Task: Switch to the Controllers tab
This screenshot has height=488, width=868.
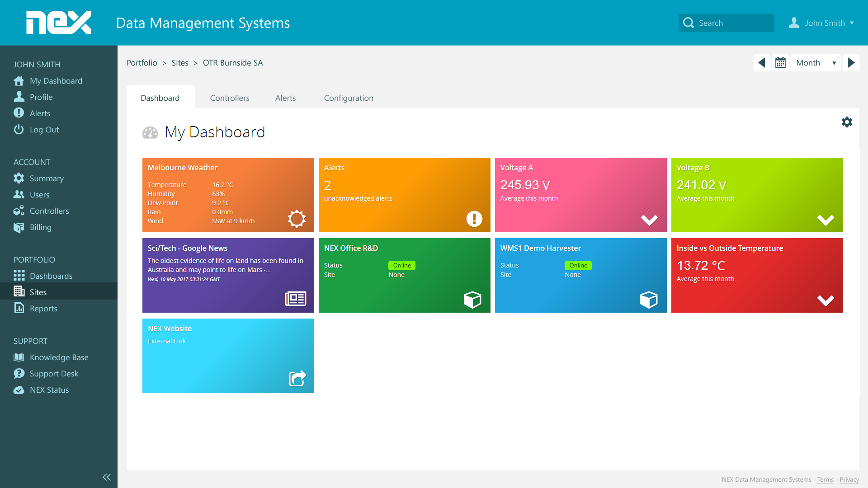Action: tap(230, 98)
